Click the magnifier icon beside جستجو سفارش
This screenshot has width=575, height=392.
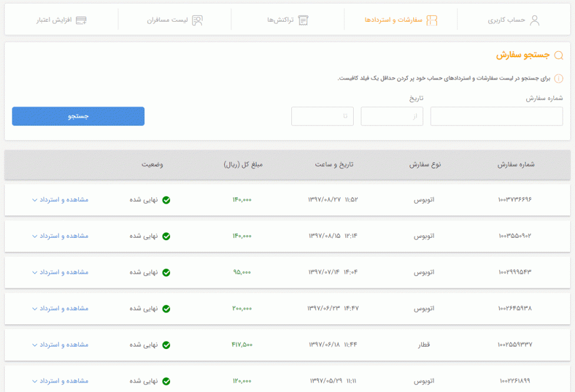click(559, 55)
